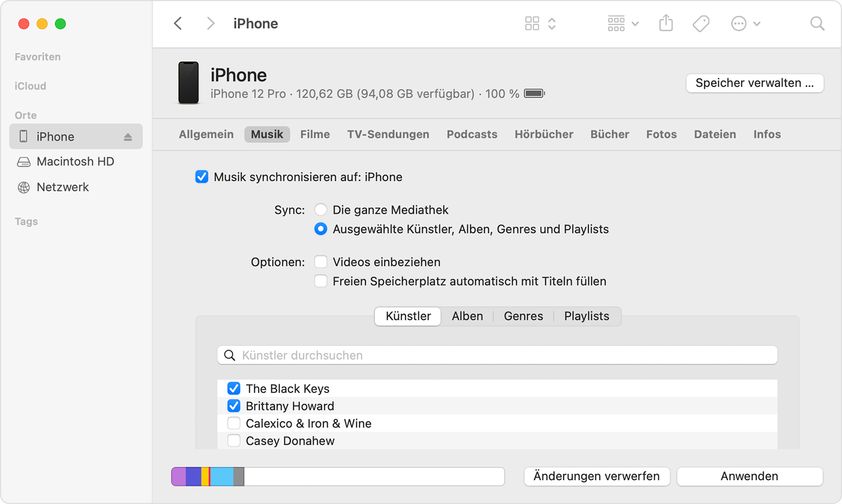Open view switcher up-down arrows
The image size is (842, 504).
pyautogui.click(x=552, y=23)
